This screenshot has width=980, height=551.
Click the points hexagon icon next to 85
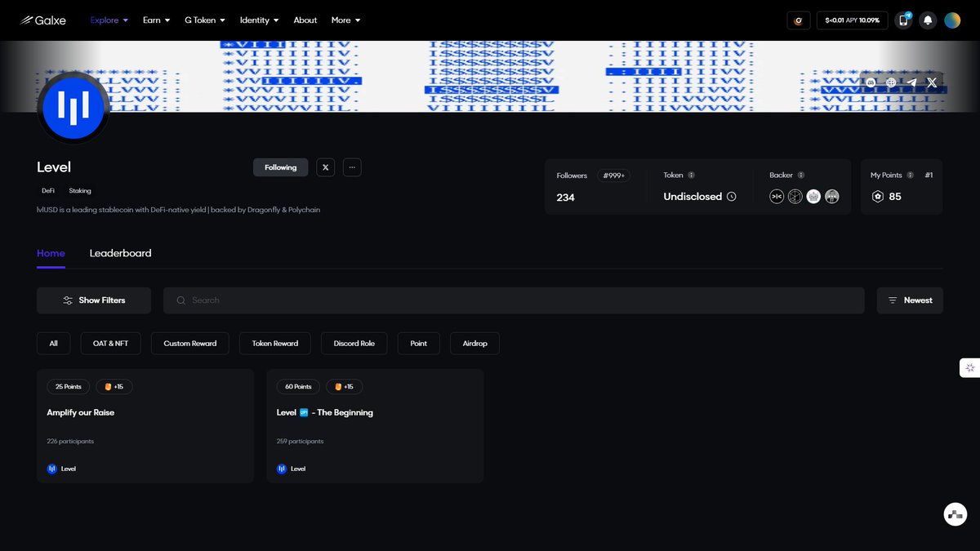coord(877,197)
